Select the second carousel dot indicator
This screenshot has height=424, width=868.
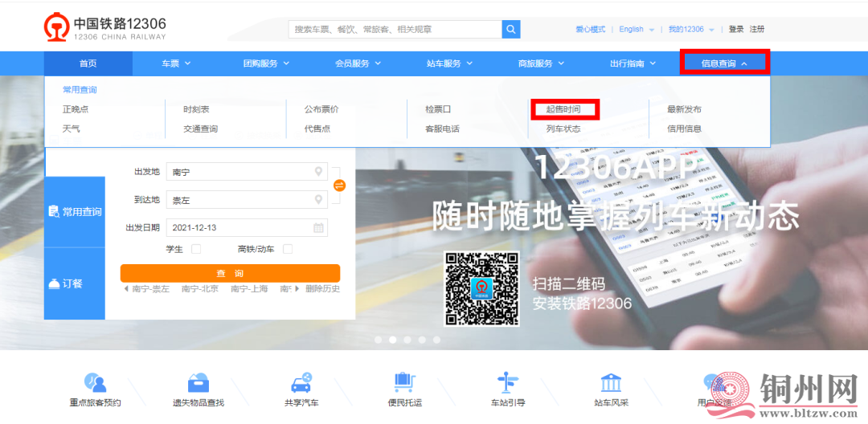tap(392, 340)
